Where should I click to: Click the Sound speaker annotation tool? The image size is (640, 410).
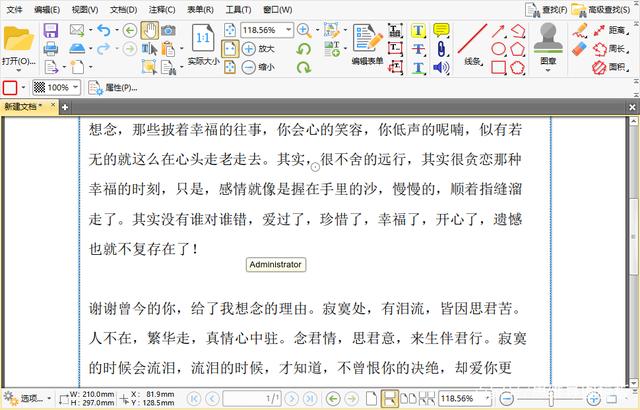pos(441,67)
